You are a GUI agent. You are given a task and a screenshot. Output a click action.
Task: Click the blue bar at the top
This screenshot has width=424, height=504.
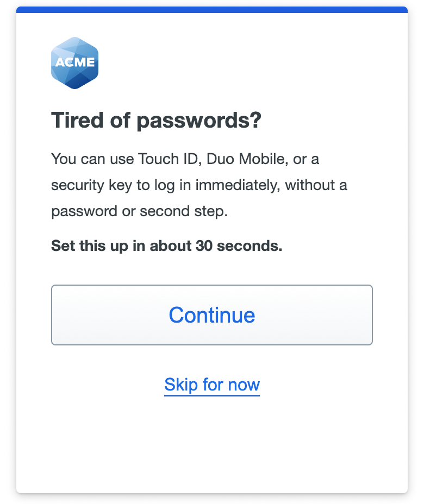tap(212, 9)
